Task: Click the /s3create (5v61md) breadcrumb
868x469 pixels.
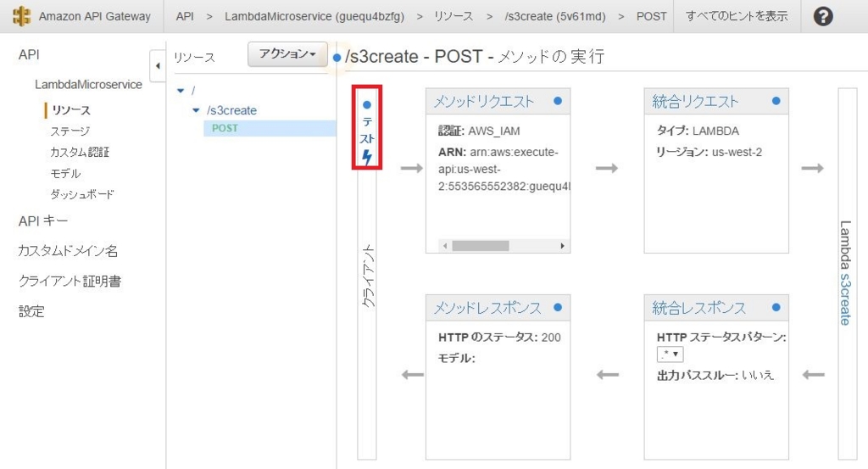Action: pos(555,17)
